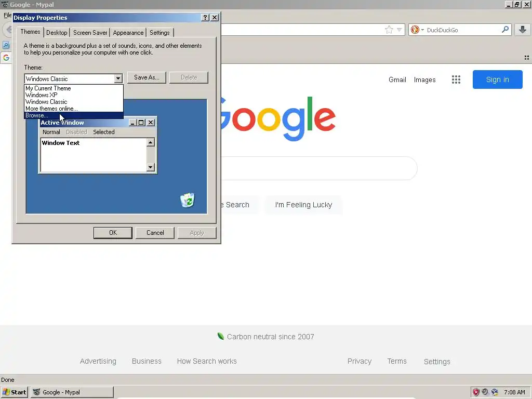Show the clock reading 7:08 AM
This screenshot has width=532, height=399.
tap(514, 392)
